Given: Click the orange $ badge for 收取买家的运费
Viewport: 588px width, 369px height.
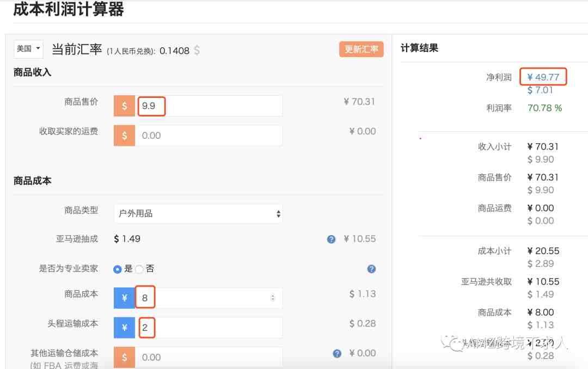Looking at the screenshot, I should 124,136.
